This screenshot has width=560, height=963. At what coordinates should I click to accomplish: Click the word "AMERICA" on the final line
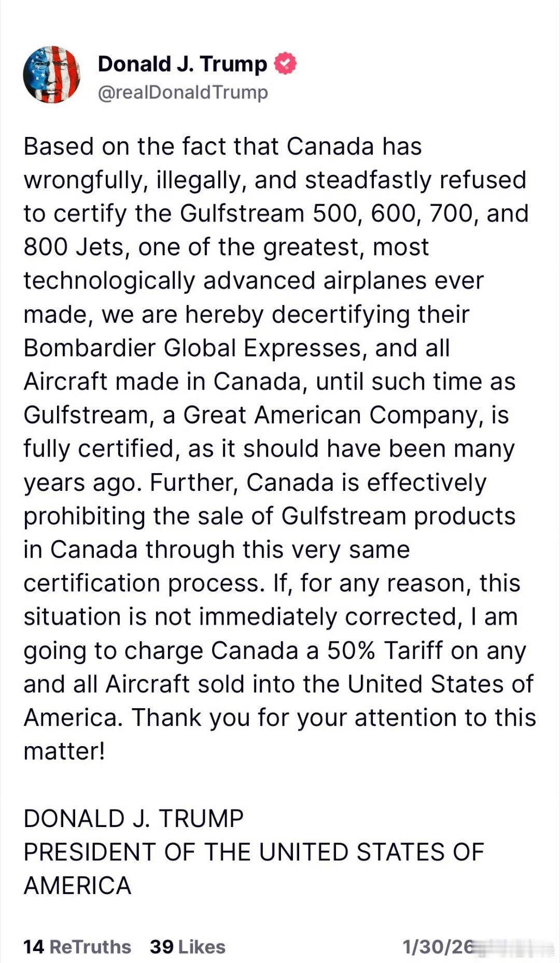(x=77, y=886)
